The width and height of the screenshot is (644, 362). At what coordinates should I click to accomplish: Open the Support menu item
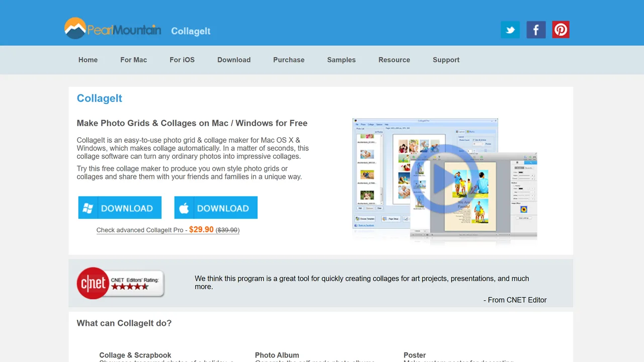click(446, 60)
